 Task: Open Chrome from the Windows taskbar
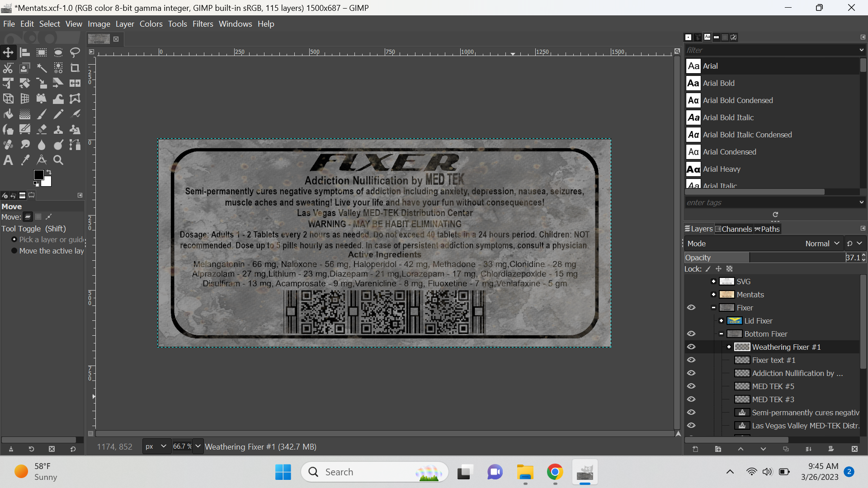[x=555, y=472]
